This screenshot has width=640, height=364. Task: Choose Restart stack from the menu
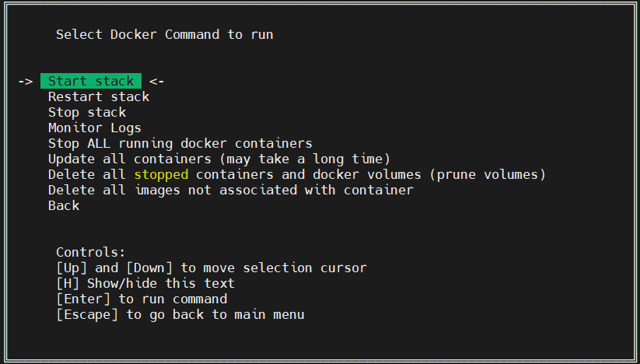click(x=98, y=96)
